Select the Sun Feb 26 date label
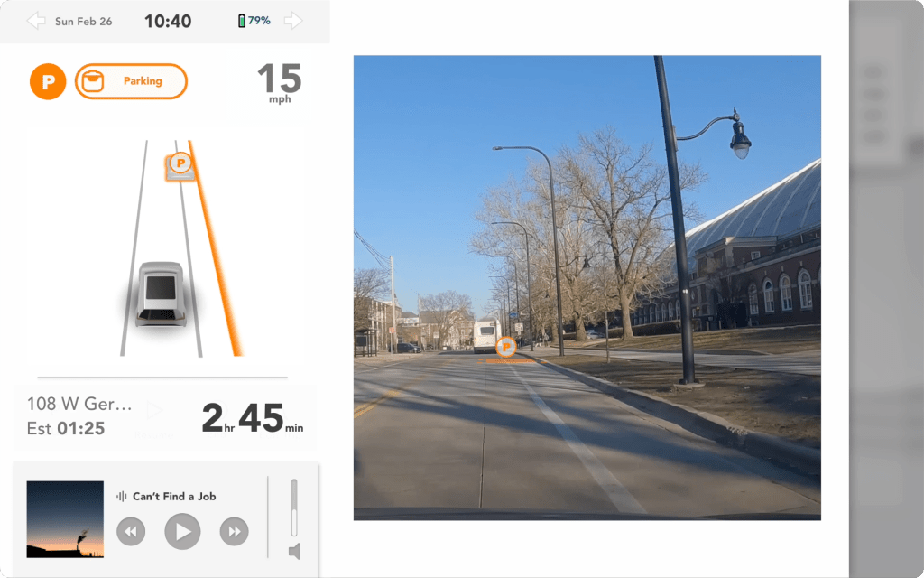Viewport: 924px width, 578px height. [84, 22]
